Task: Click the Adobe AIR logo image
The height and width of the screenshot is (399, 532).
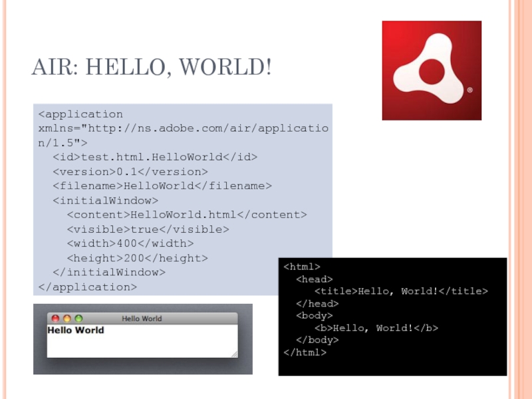Action: click(x=432, y=70)
